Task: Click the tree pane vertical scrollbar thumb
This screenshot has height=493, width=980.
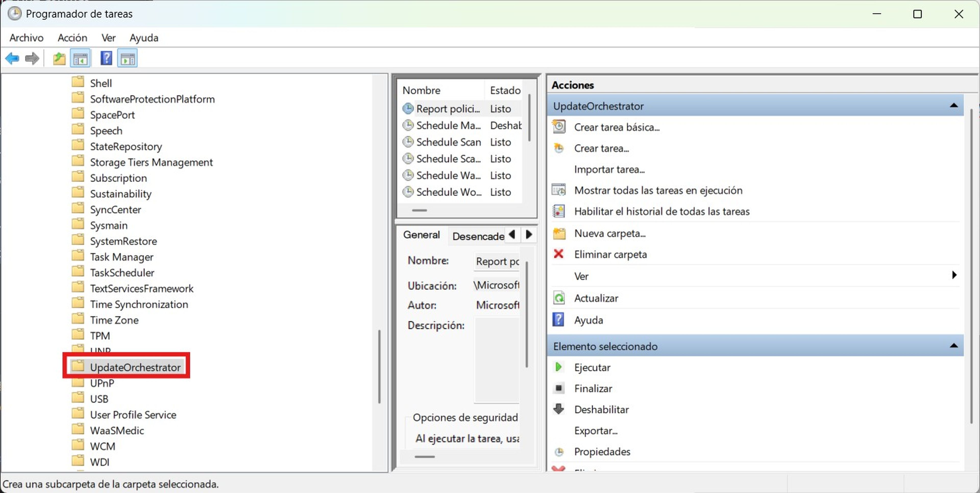Action: 379,366
